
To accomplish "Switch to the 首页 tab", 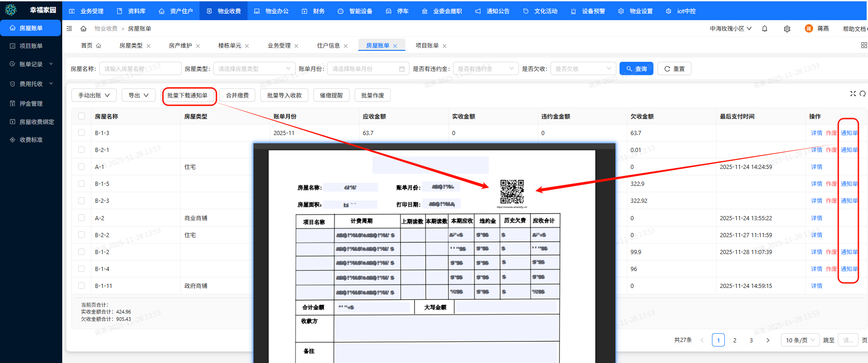I will click(91, 45).
